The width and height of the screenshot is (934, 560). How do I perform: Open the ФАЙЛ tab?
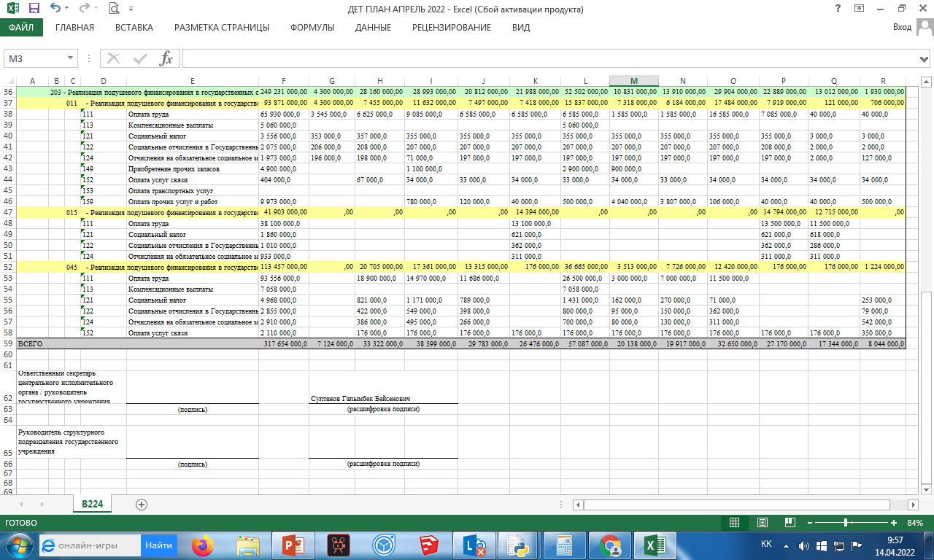click(22, 28)
